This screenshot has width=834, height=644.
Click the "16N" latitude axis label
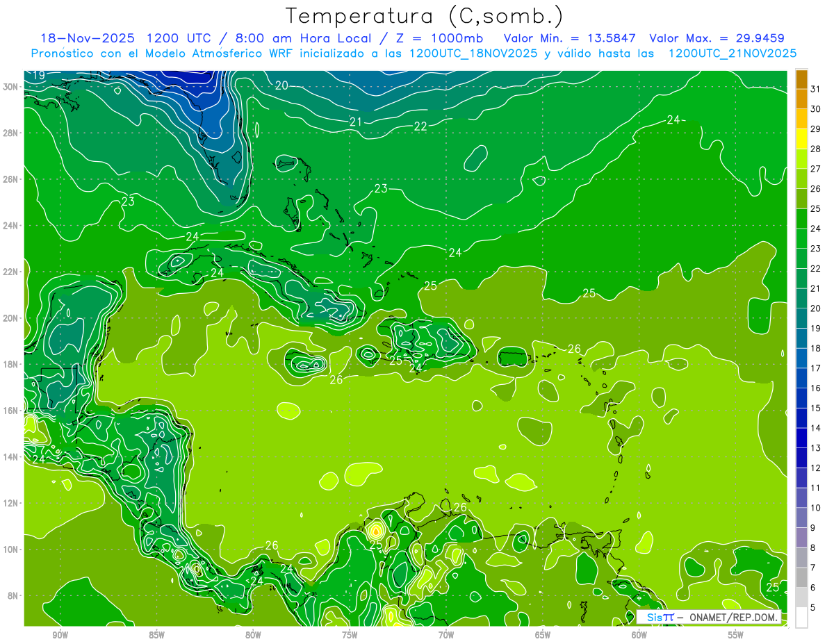pos(10,411)
